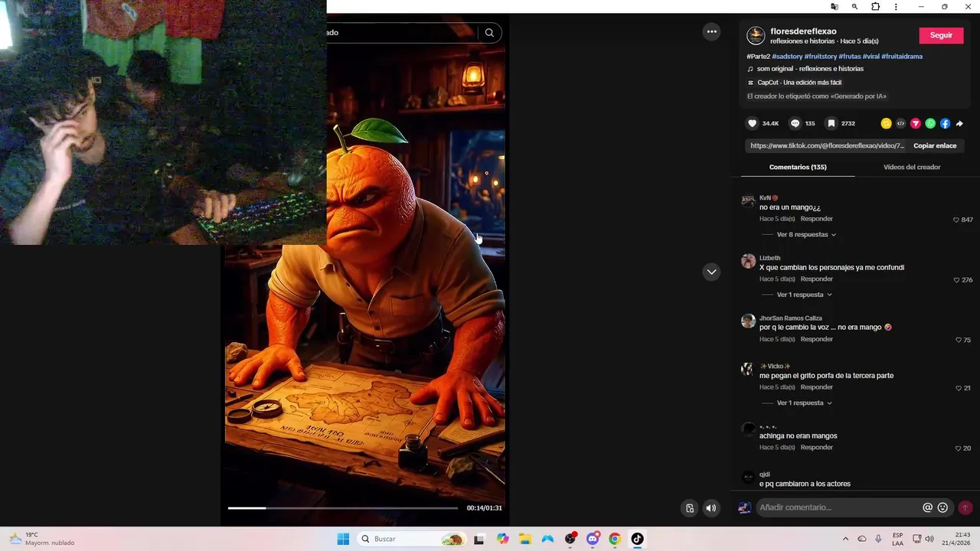Expand 'Ver 1 respuesta' under Lizbeth's comment
Screen dimensions: 980x551
pos(804,295)
